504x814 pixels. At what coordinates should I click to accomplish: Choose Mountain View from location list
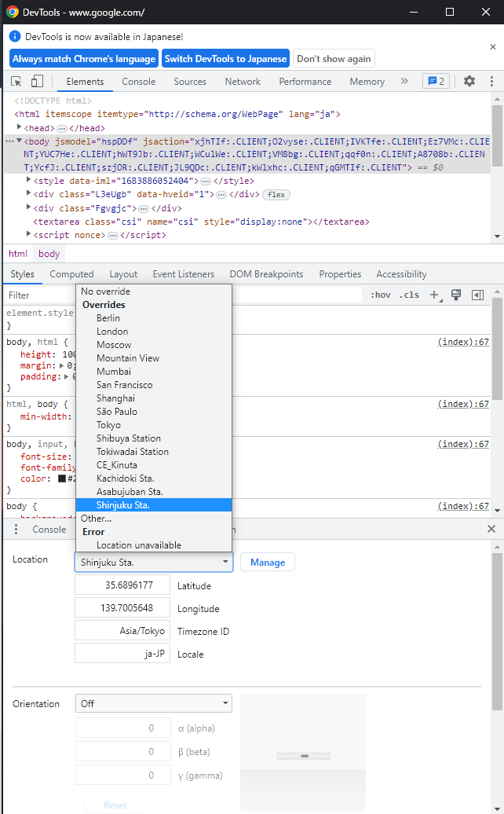tap(154, 358)
